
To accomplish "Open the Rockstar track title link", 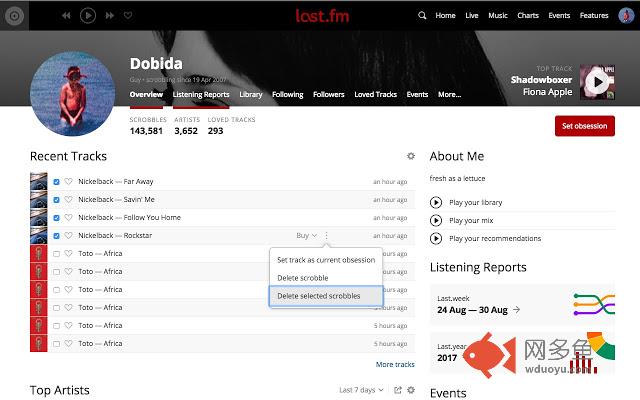I will click(138, 236).
